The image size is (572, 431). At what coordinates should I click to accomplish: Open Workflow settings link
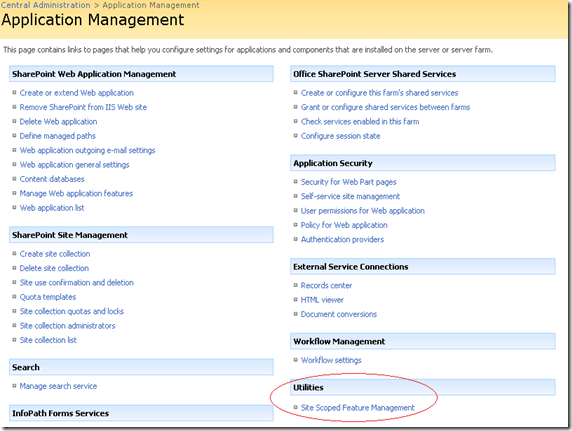coord(331,360)
